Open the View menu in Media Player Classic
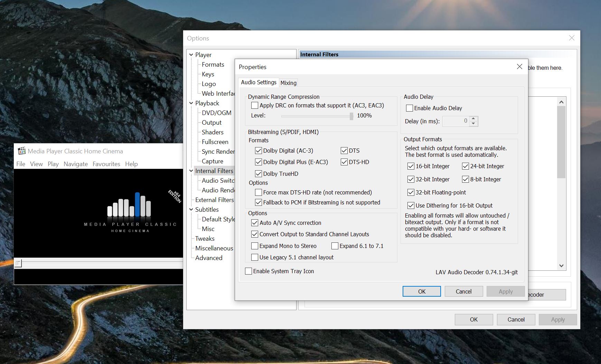This screenshot has width=601, height=364. coord(36,164)
